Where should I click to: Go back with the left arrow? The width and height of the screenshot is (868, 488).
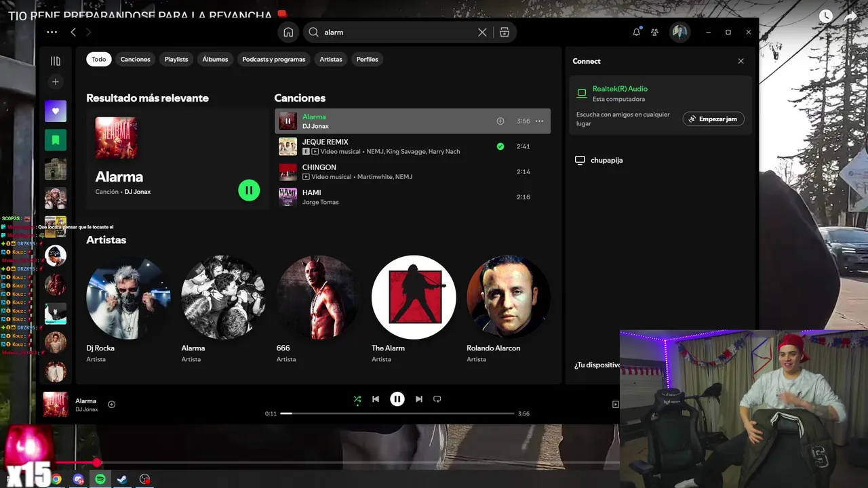pos(73,32)
